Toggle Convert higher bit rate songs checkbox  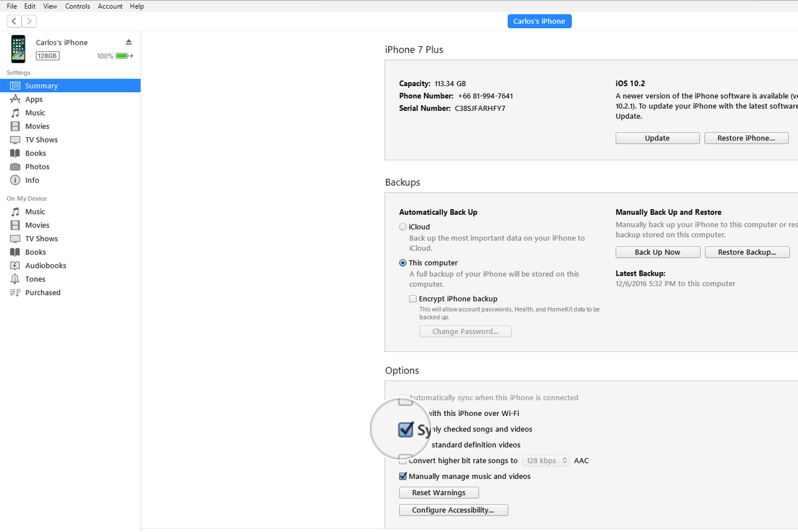403,461
